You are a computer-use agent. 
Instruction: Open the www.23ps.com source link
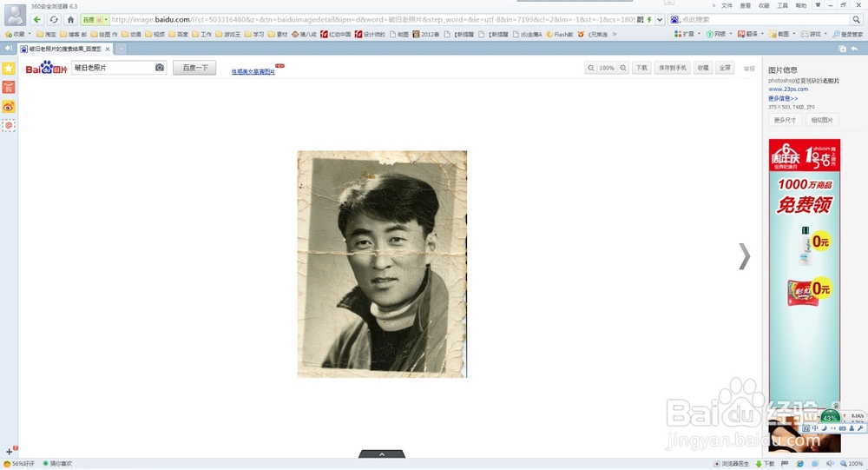(x=788, y=89)
